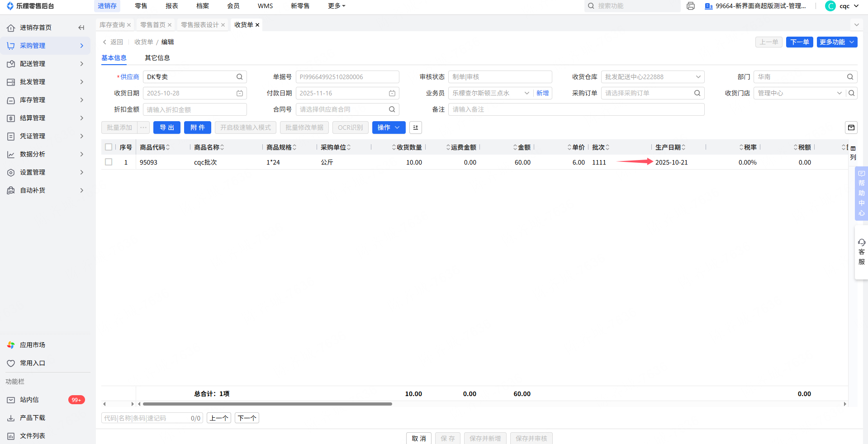Click the 新增 link beside the salesperson field
This screenshot has width=868, height=444.
542,93
